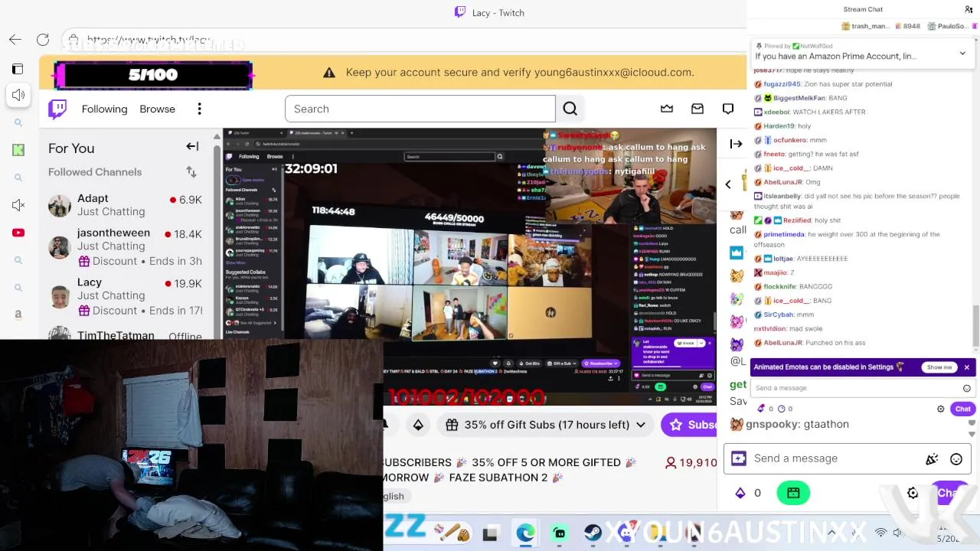Open chat settings gear in popout chat
The image size is (980, 551).
click(941, 409)
